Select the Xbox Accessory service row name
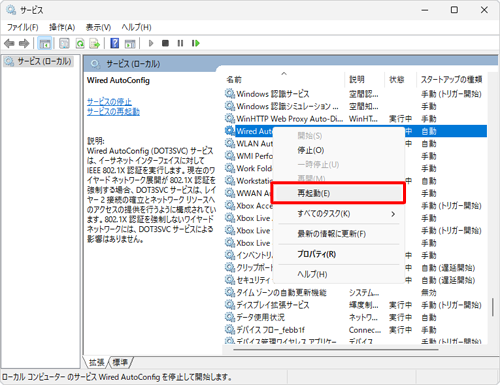500x385 pixels. (x=254, y=206)
